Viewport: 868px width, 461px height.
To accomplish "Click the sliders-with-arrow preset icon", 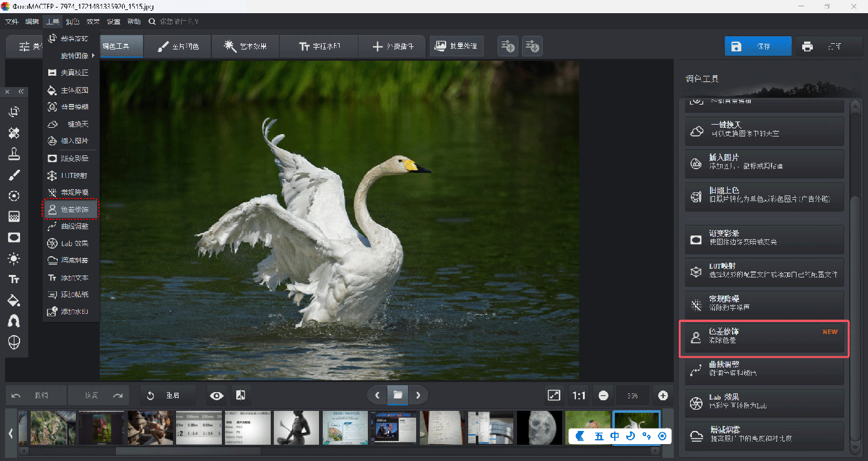I will tap(532, 46).
